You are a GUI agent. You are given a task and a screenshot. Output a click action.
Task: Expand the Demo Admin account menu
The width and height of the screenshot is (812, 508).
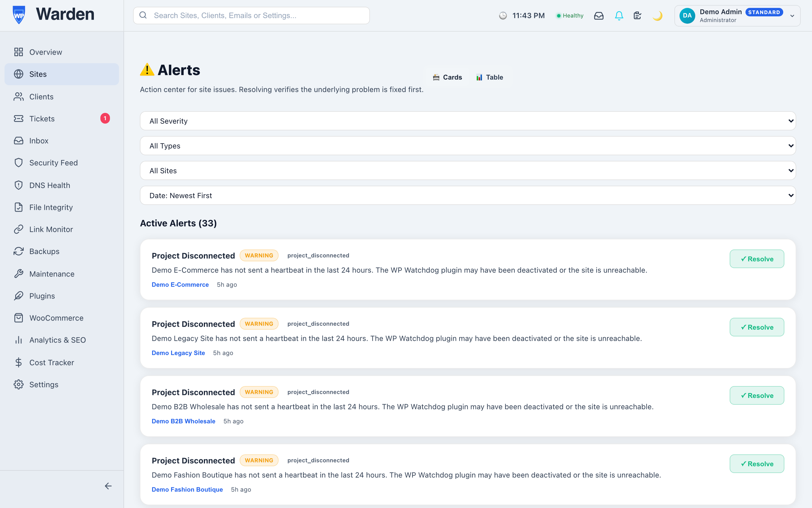[x=737, y=16]
